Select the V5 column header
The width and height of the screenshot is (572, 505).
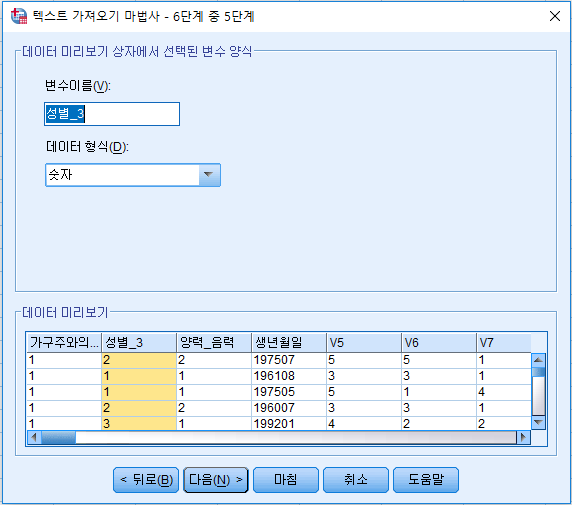[x=364, y=343]
